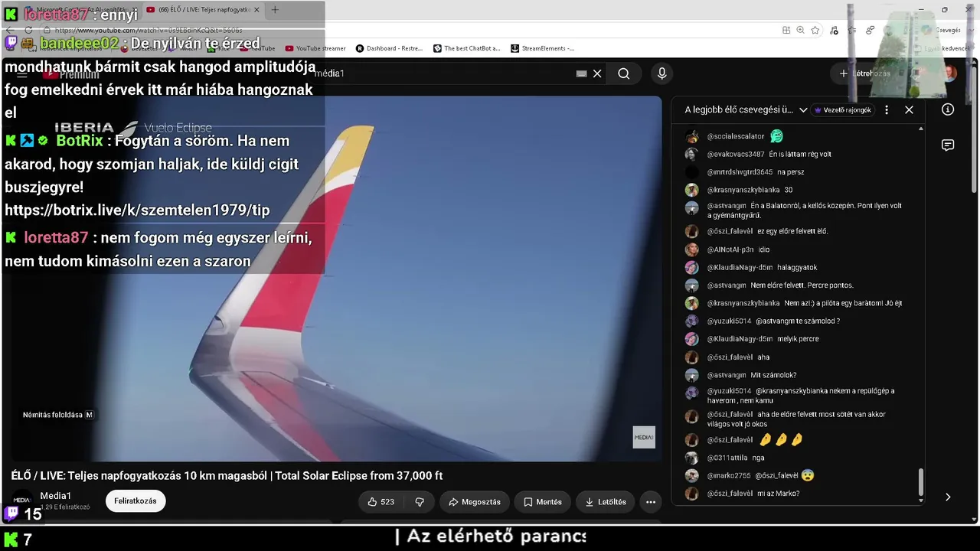The image size is (980, 551).
Task: Click the @evakovacs3487 chat username
Action: (736, 154)
